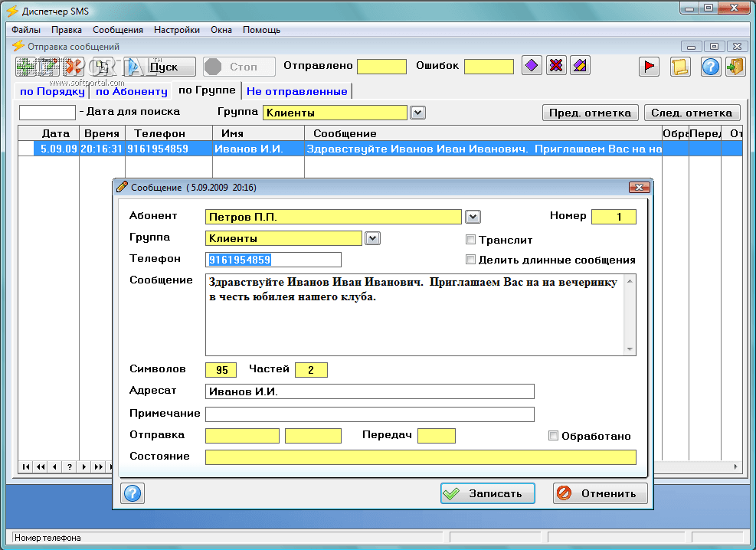Click the Записать save button

[x=487, y=493]
